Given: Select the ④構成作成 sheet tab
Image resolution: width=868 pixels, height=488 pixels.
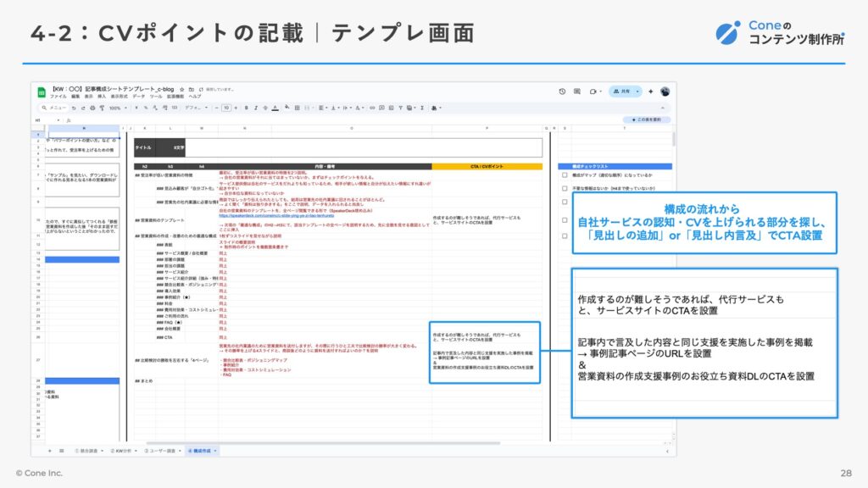Looking at the screenshot, I should (202, 451).
